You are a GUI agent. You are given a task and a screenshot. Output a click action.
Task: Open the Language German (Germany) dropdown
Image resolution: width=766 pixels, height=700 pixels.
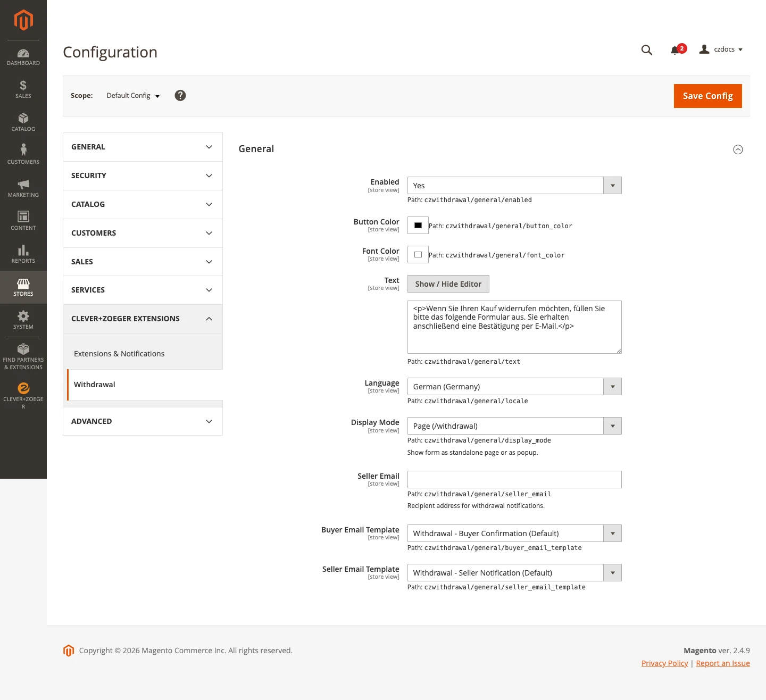(514, 387)
